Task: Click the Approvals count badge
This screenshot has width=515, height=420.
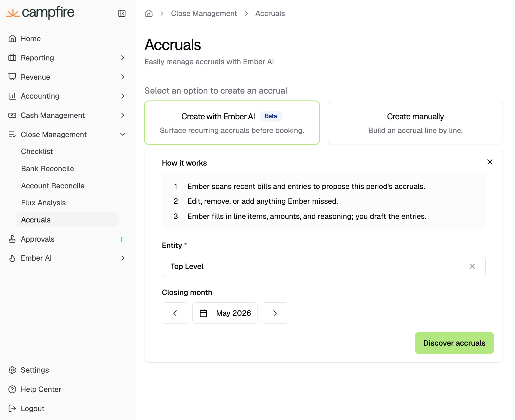Action: point(121,239)
